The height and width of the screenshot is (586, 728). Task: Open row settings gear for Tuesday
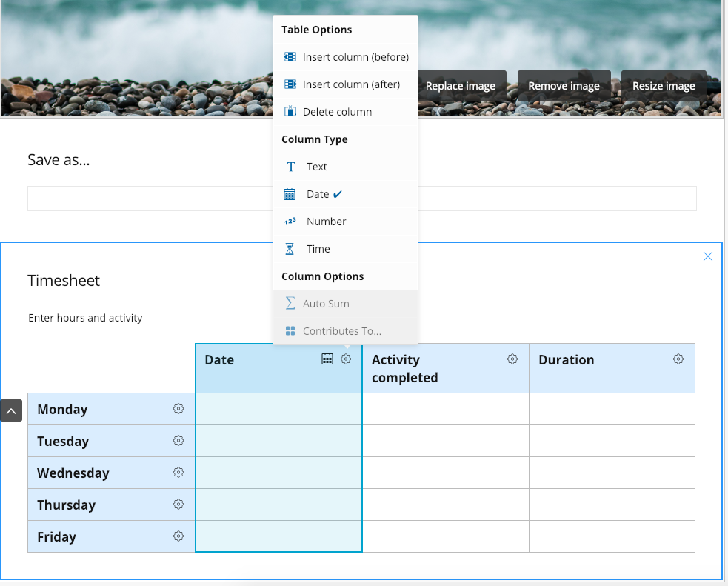pos(178,441)
